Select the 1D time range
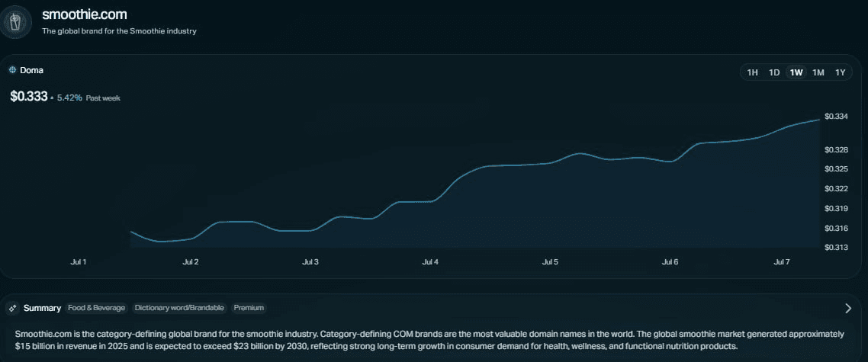The width and height of the screenshot is (868, 362). point(774,72)
